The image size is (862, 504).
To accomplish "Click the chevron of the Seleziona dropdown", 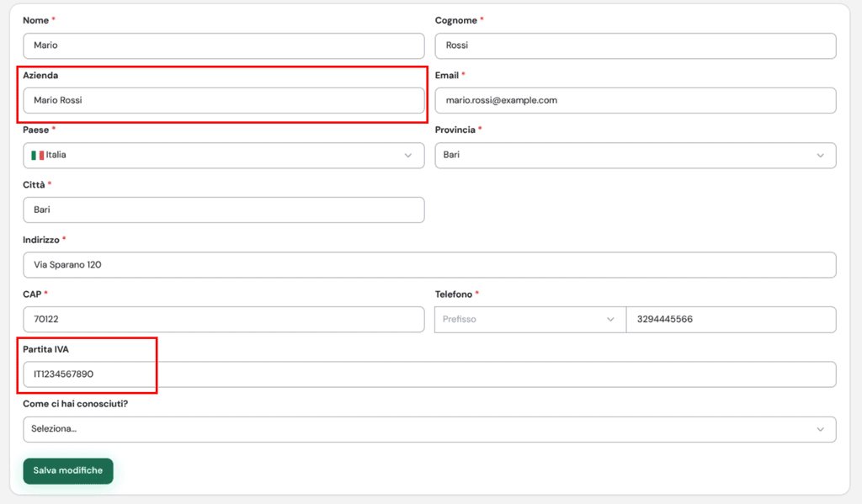I will [x=820, y=429].
